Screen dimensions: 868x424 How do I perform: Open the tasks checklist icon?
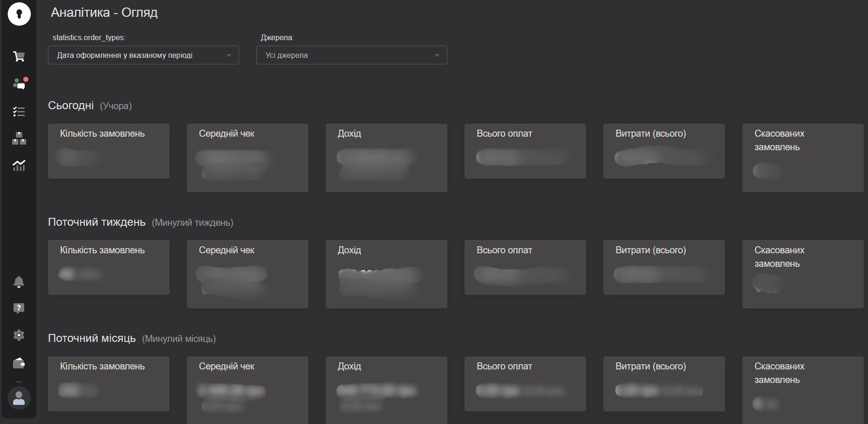[19, 111]
